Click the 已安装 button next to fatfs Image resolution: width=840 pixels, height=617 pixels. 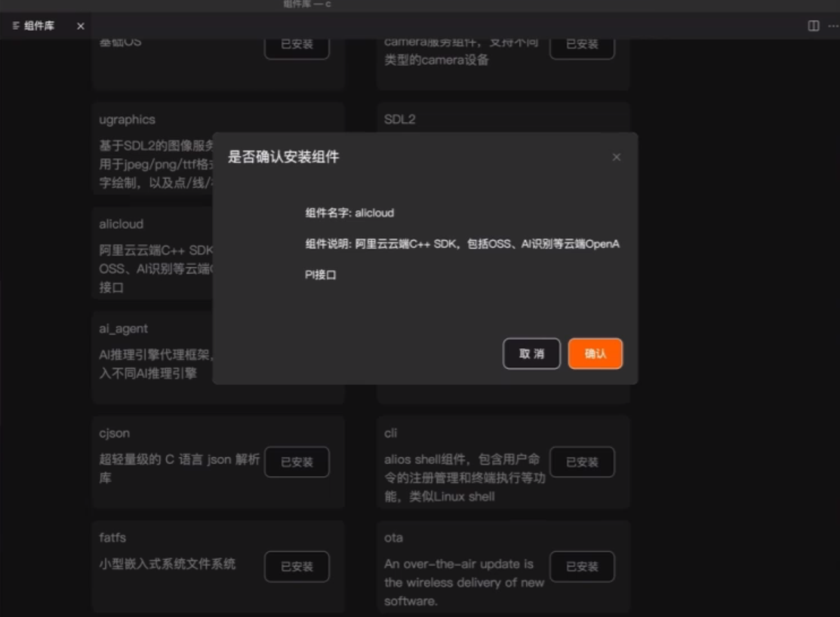(297, 566)
